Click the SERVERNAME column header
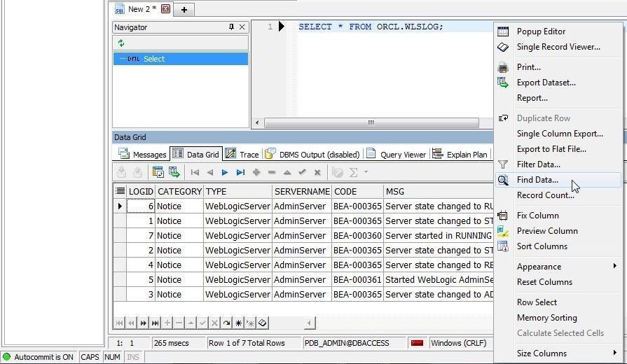Viewport: 627px width, 364px height. (x=302, y=191)
